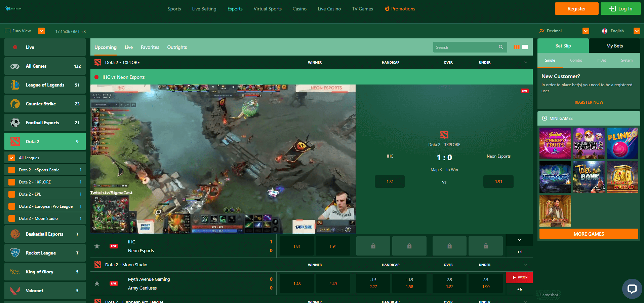Screen dimensions: 644x303
Task: Click the Log In button
Action: [x=620, y=9]
